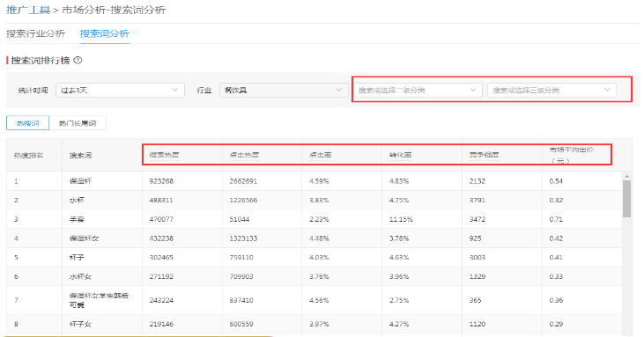
Task: Click the 热搜排名 column header
Action: [28, 156]
